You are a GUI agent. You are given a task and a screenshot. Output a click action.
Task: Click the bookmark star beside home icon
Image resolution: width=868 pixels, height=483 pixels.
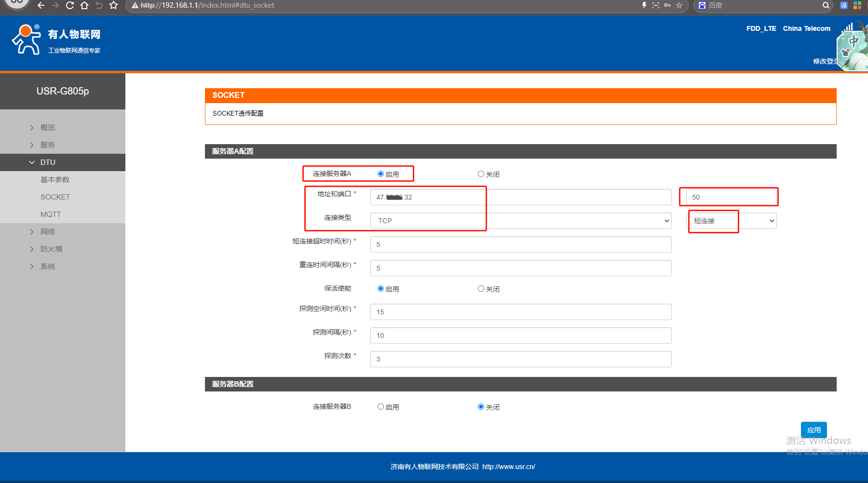113,5
